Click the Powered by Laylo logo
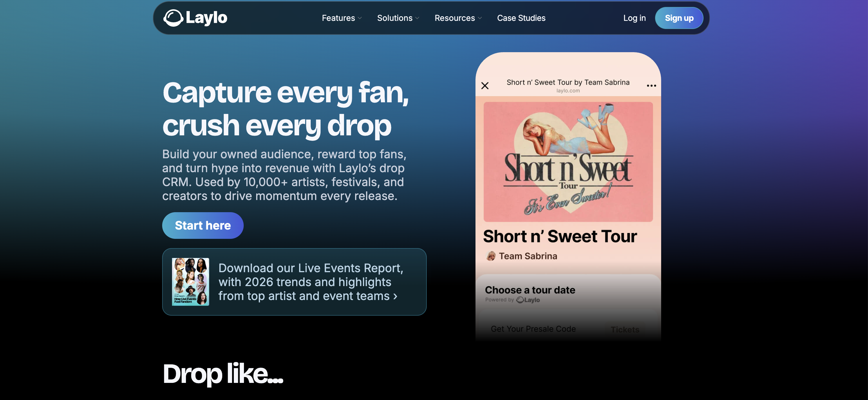This screenshot has height=400, width=868. pyautogui.click(x=528, y=300)
